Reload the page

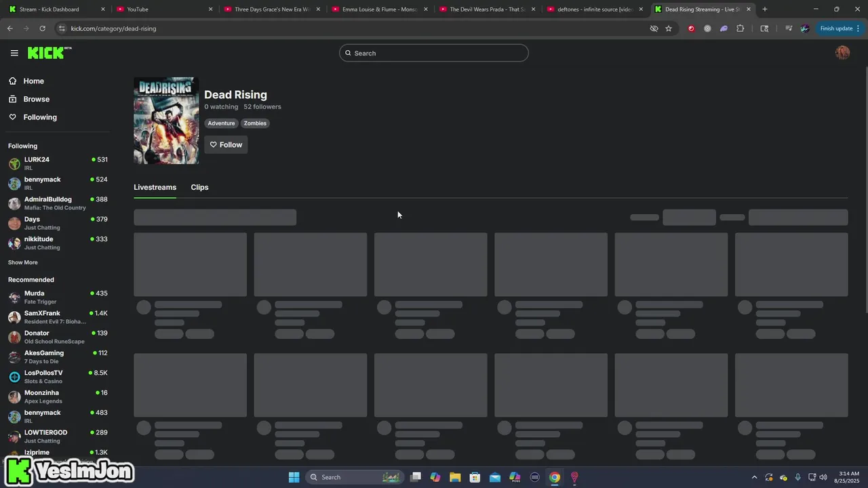click(x=42, y=28)
